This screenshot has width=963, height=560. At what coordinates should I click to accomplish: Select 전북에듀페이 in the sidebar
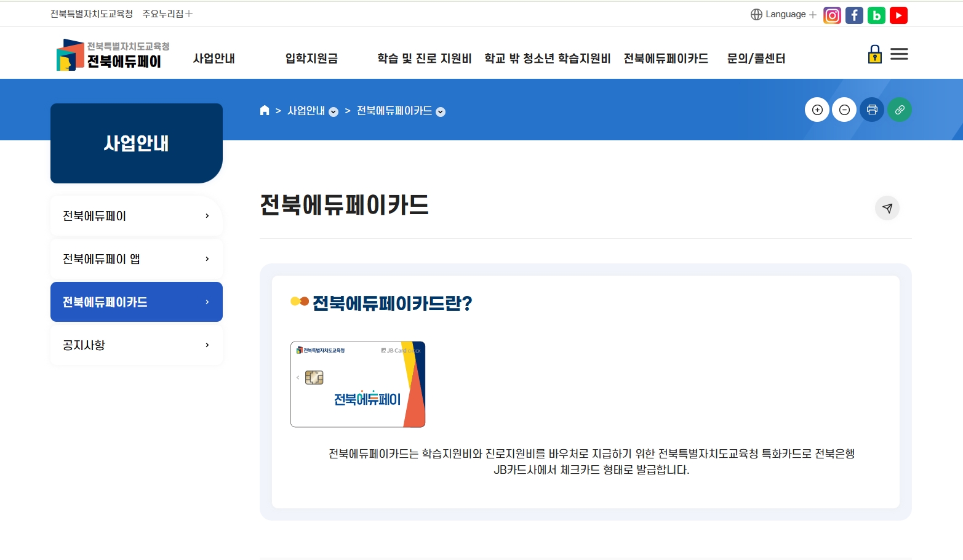(x=137, y=216)
